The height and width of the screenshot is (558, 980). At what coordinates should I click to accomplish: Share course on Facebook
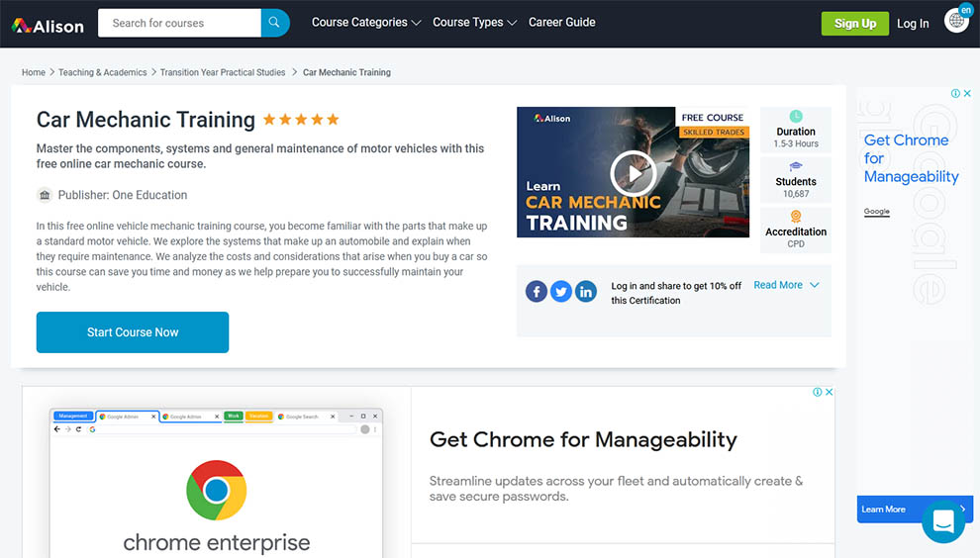click(537, 291)
